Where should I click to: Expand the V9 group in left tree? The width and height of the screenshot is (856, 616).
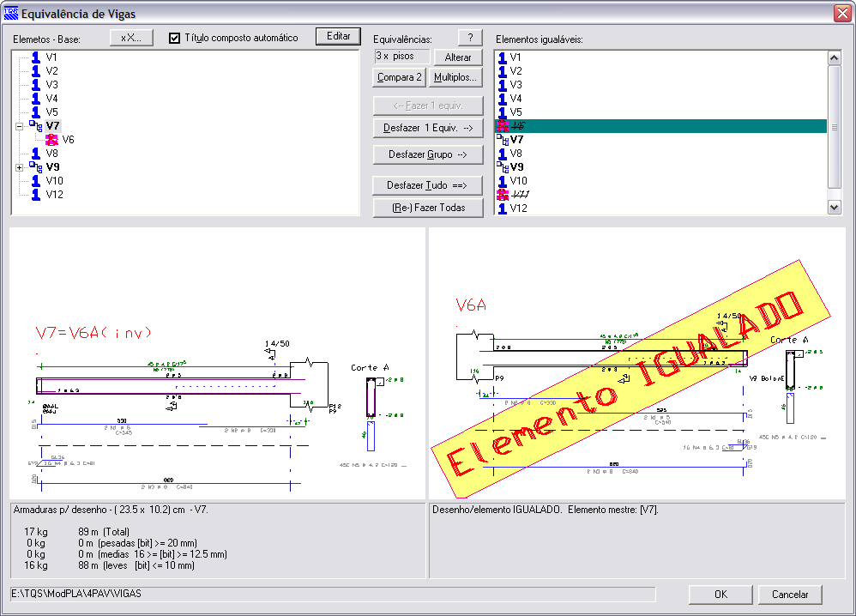coord(20,167)
